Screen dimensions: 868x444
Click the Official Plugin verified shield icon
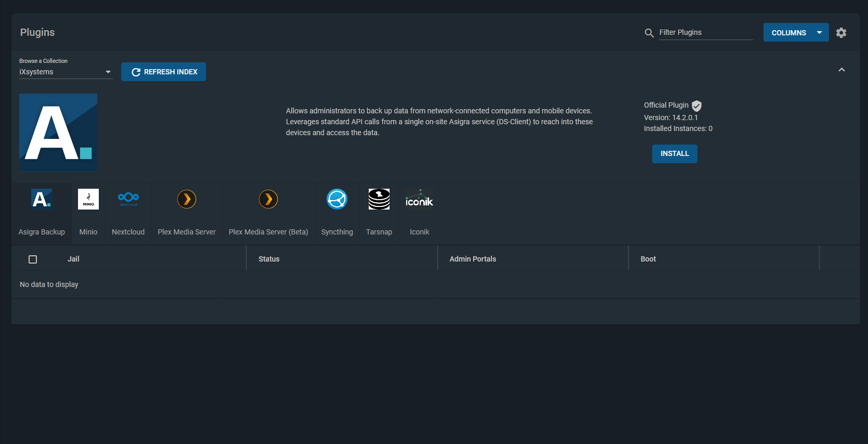coord(697,106)
